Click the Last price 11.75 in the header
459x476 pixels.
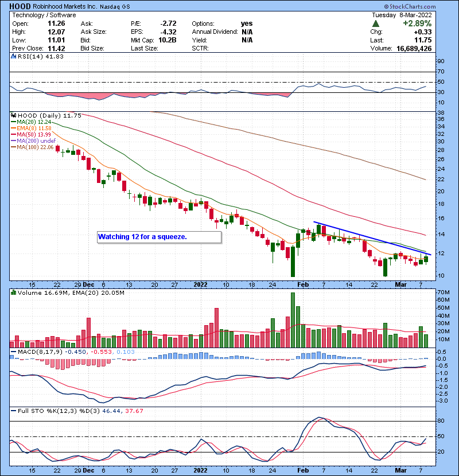click(423, 40)
